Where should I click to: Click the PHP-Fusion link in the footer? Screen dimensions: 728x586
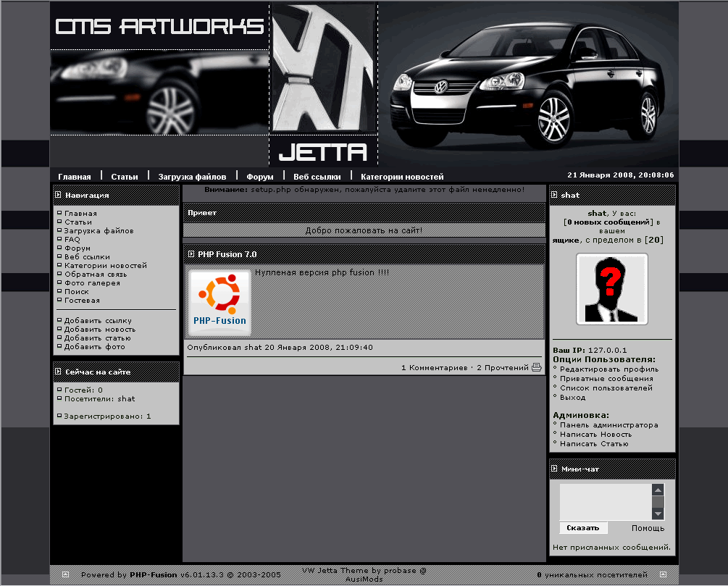click(x=154, y=575)
